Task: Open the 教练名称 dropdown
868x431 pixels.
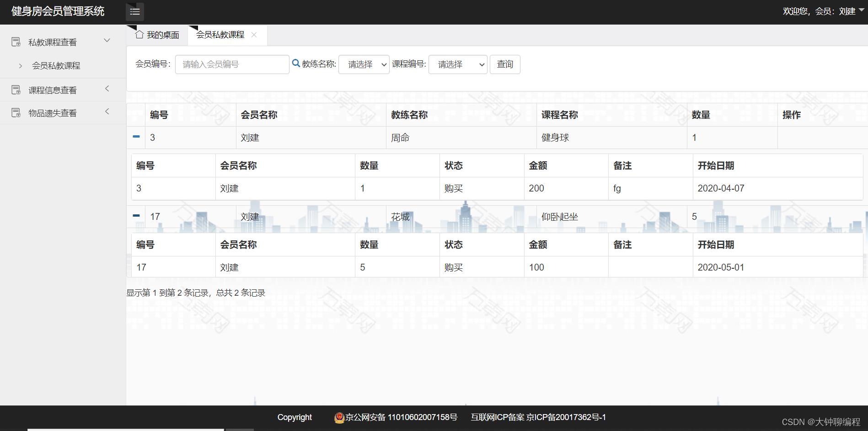Action: pos(364,64)
